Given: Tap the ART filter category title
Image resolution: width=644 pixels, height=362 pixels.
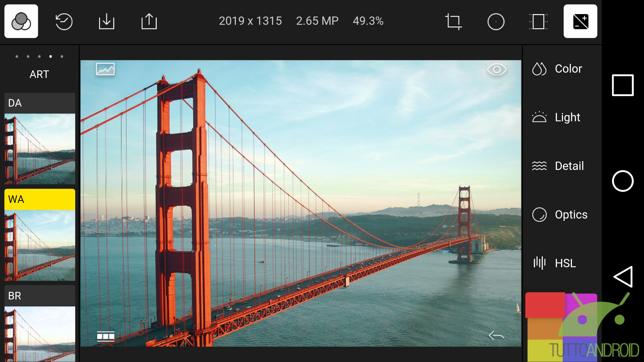Looking at the screenshot, I should pos(39,74).
